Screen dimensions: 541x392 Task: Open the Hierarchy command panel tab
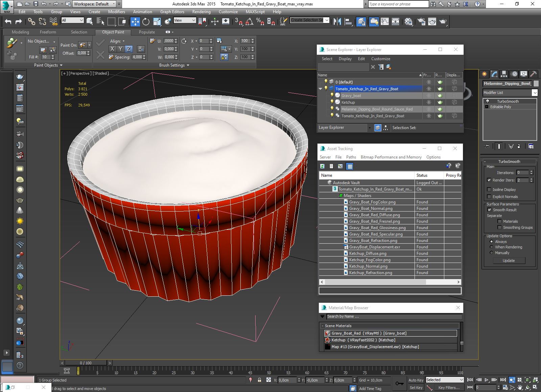point(504,74)
